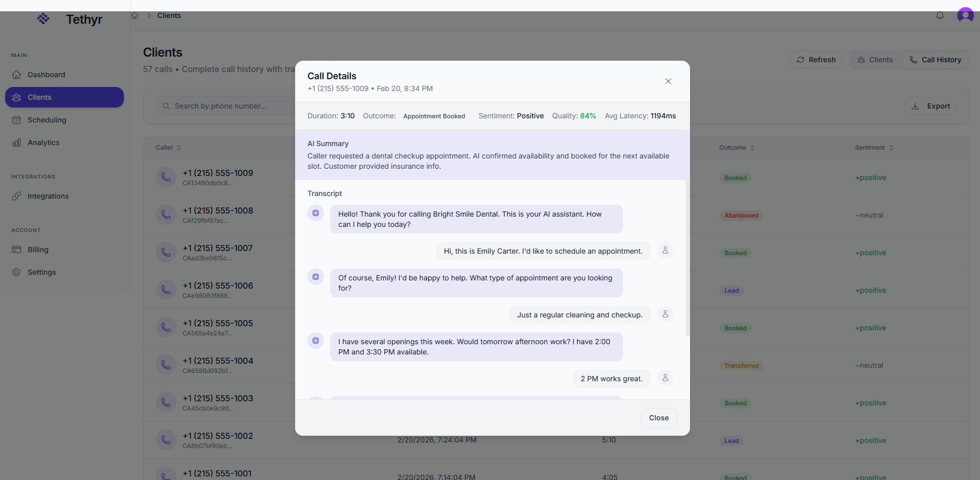Open the Integrations page
The image size is (980, 480).
pos(48,196)
